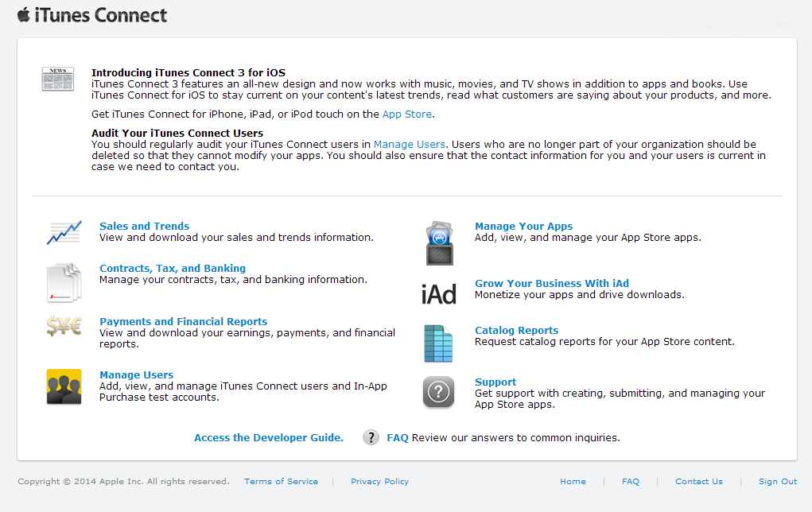This screenshot has width=812, height=512.
Task: Click the iAd logo icon
Action: 439,295
